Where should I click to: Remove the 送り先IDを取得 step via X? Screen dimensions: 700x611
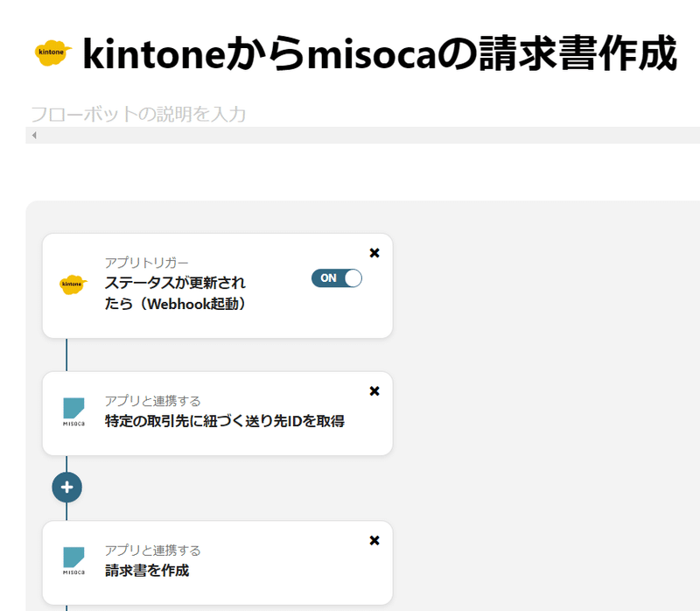tap(374, 391)
